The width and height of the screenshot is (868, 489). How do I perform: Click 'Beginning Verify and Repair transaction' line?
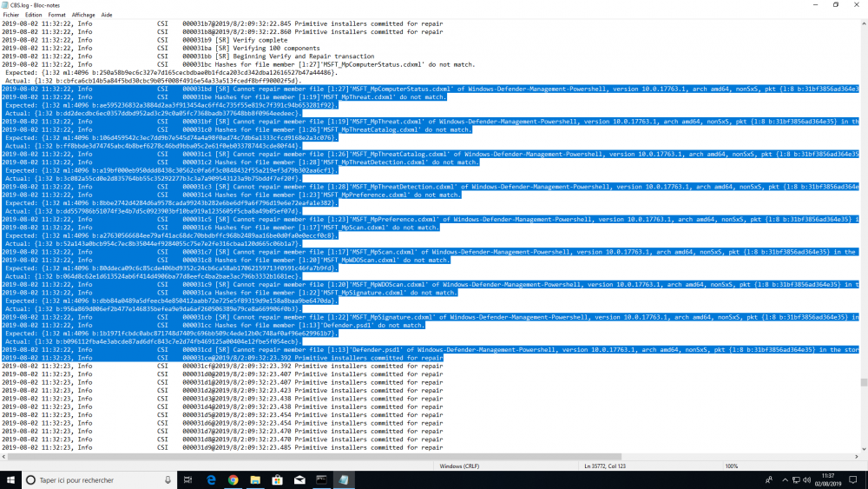coord(187,56)
